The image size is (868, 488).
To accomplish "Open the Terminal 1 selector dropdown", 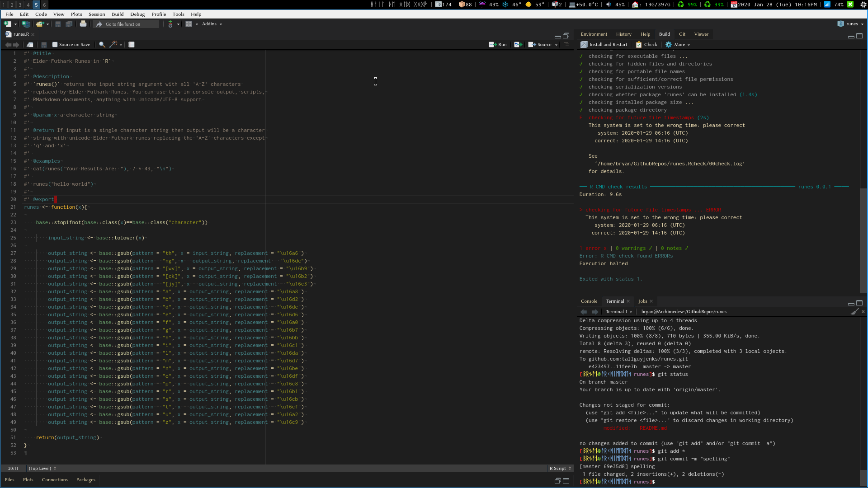I will [x=619, y=312].
